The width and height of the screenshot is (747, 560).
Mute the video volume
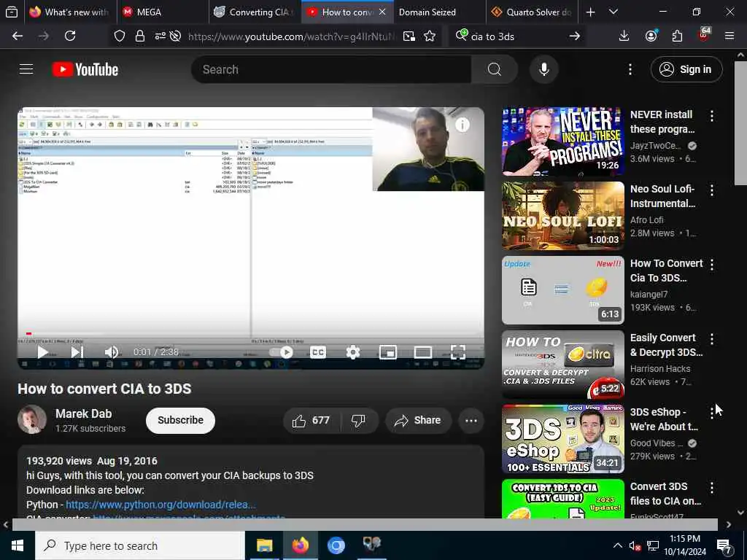click(x=112, y=352)
